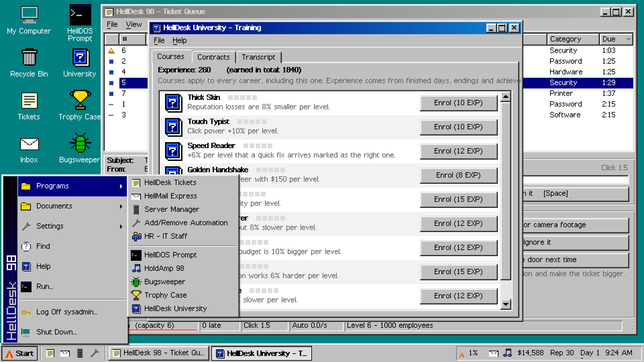Click the wrench quick-launch icon in taskbar

coord(95,353)
